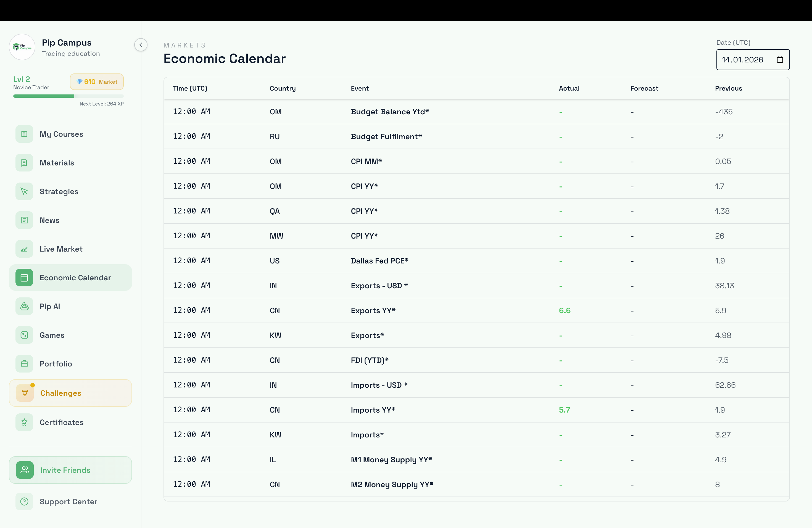Image resolution: width=812 pixels, height=528 pixels.
Task: Click the Portfolio briefcase icon
Action: pos(24,364)
